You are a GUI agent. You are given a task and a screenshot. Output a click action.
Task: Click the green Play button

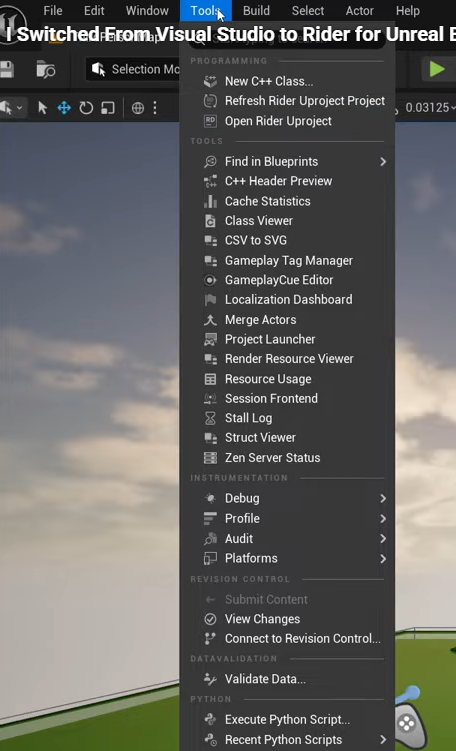coord(437,69)
